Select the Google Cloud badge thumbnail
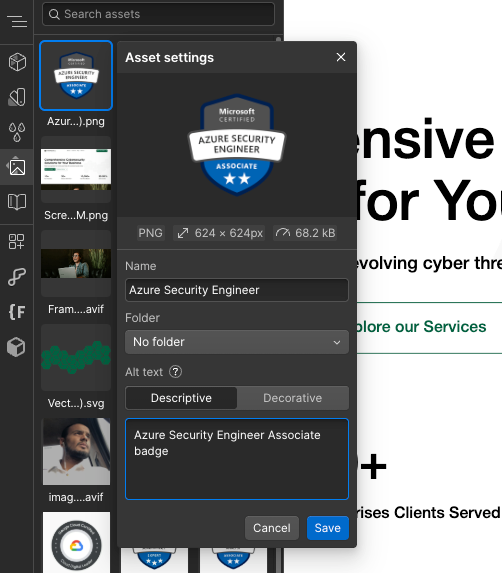This screenshot has width=502, height=573. (x=76, y=543)
